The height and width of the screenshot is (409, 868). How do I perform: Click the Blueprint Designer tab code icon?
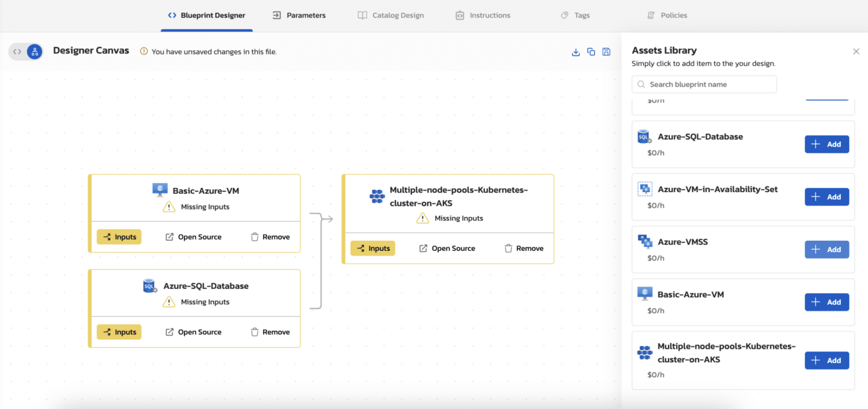coord(172,15)
